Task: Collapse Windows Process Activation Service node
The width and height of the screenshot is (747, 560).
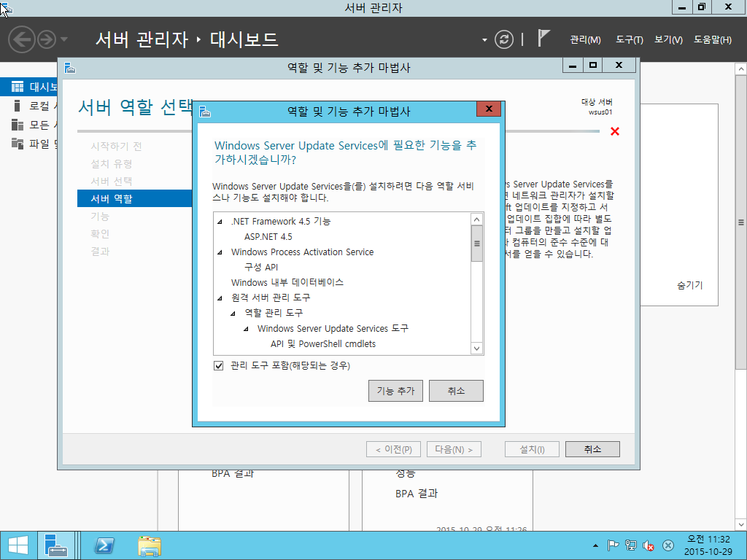Action: [x=220, y=252]
